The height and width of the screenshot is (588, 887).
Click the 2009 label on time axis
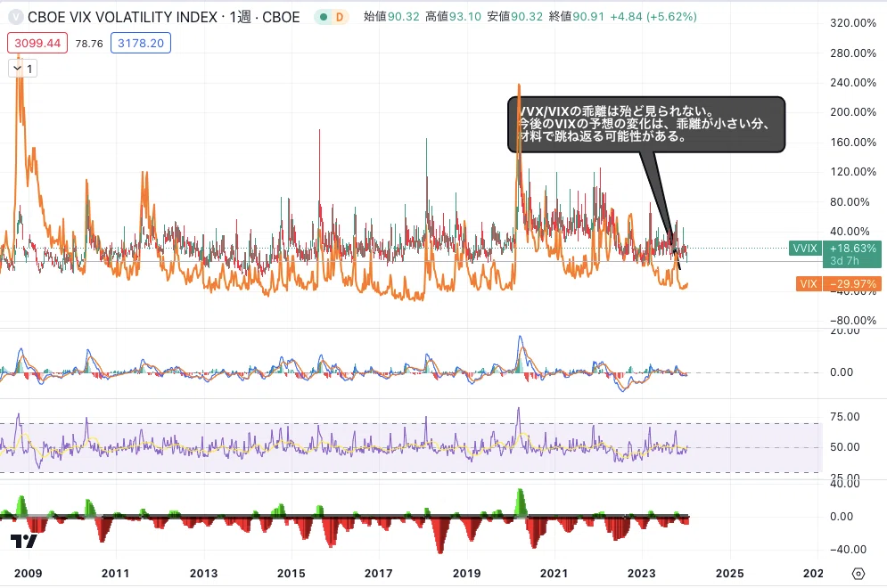coord(29,574)
